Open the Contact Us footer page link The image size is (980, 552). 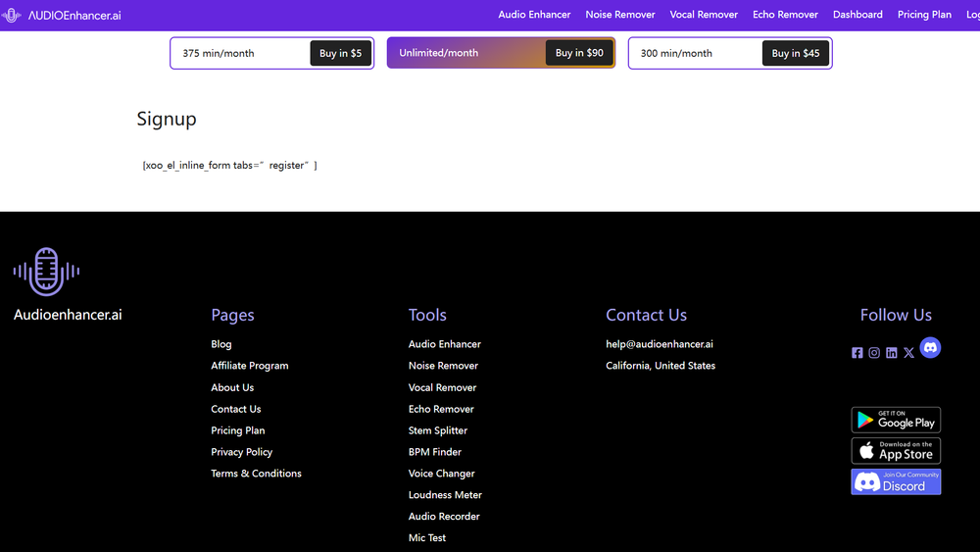pos(235,409)
